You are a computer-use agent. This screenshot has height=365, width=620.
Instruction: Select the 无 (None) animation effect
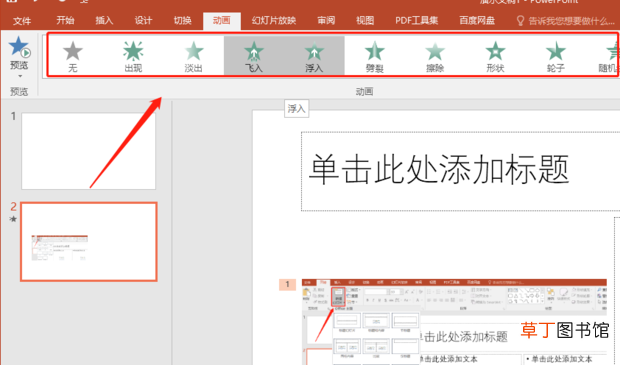point(73,56)
